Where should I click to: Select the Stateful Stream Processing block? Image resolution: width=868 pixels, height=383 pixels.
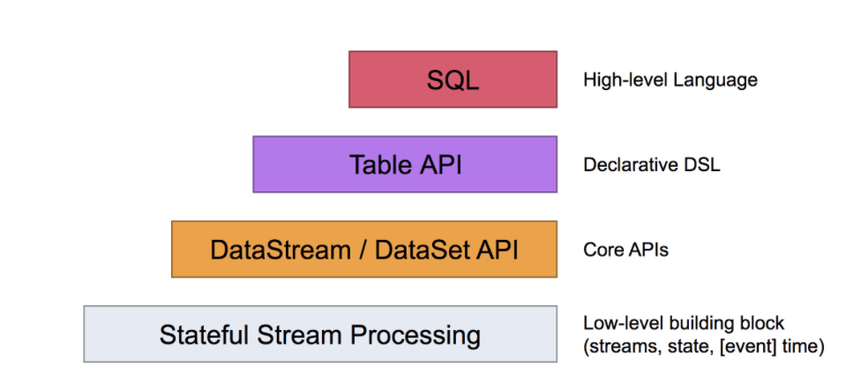coord(320,334)
